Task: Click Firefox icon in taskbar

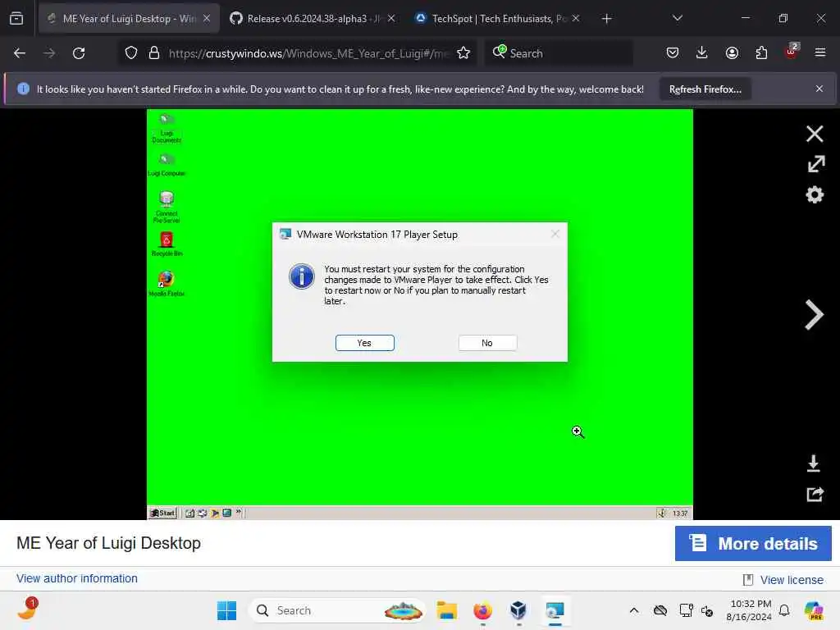Action: (x=482, y=610)
